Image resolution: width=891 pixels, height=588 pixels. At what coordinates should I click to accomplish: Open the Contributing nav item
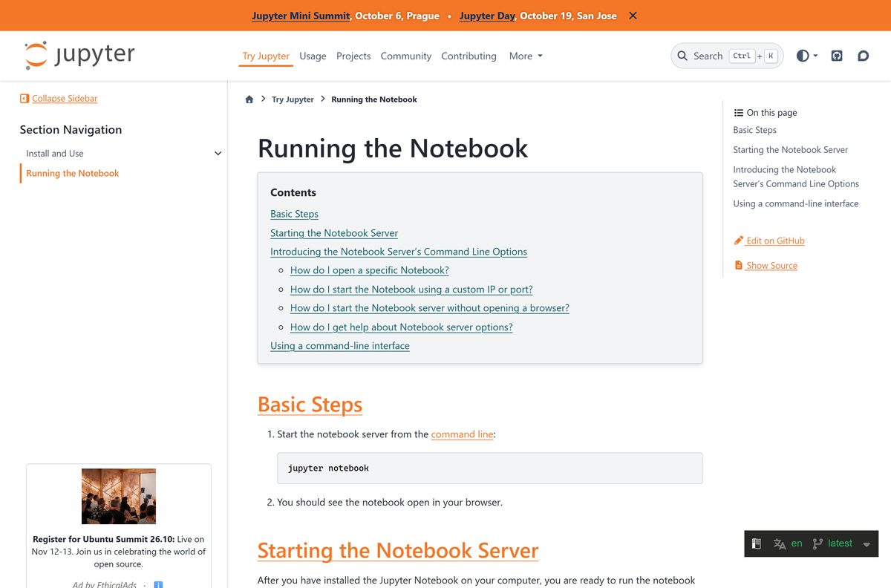tap(469, 56)
